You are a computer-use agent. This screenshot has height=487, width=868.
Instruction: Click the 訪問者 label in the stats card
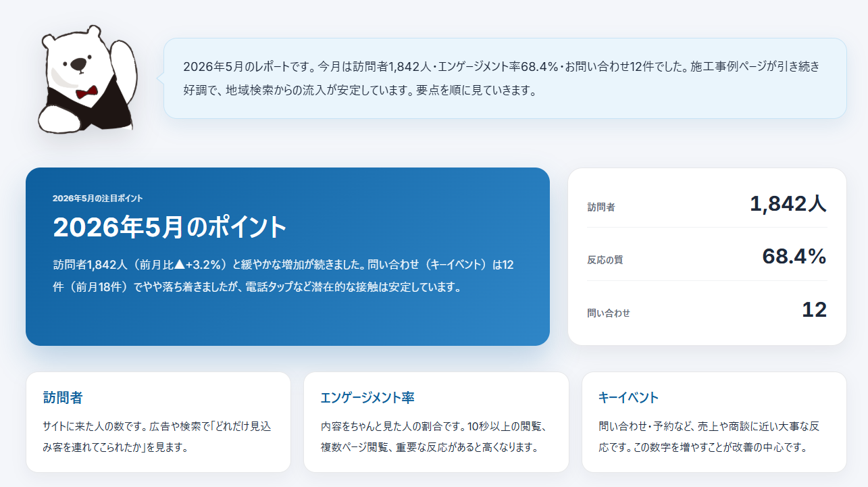tap(601, 207)
